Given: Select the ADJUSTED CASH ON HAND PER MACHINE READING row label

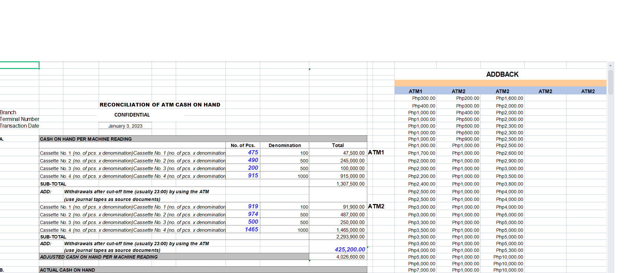Looking at the screenshot, I should (x=174, y=257).
